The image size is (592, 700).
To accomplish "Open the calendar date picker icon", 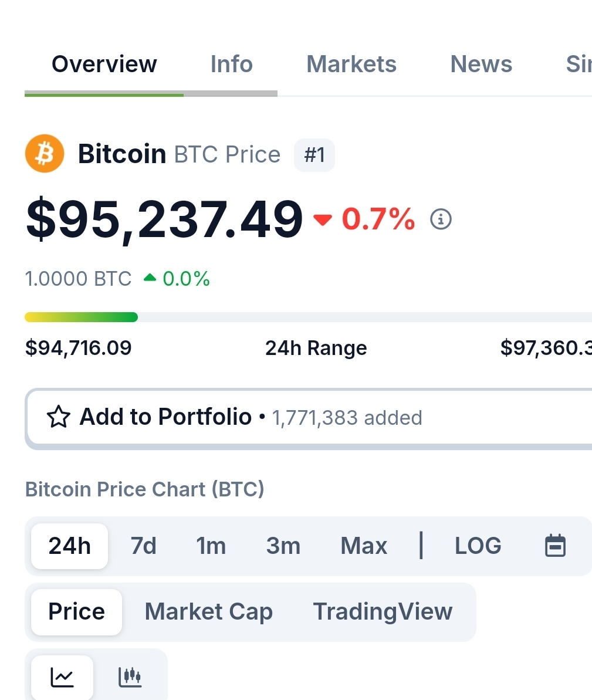I will click(555, 546).
